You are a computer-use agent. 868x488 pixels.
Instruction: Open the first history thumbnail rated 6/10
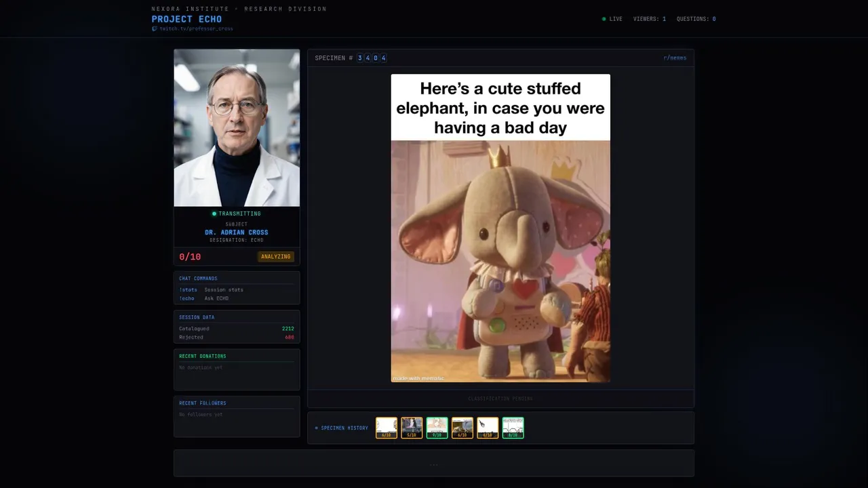coord(387,428)
